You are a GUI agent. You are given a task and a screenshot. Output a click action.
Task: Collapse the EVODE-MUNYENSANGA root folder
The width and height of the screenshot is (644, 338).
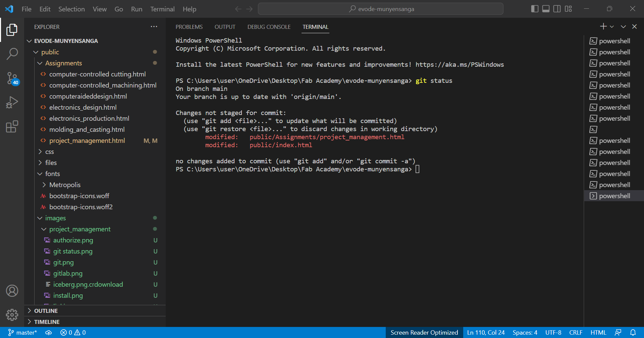point(95,41)
